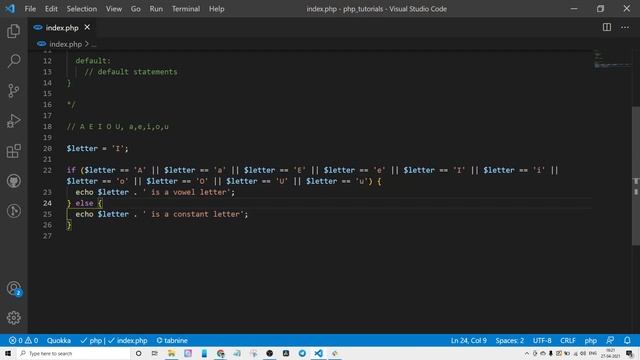Click the editor vertical scrollbar
Image resolution: width=640 pixels, height=360 pixels.
coord(636,176)
